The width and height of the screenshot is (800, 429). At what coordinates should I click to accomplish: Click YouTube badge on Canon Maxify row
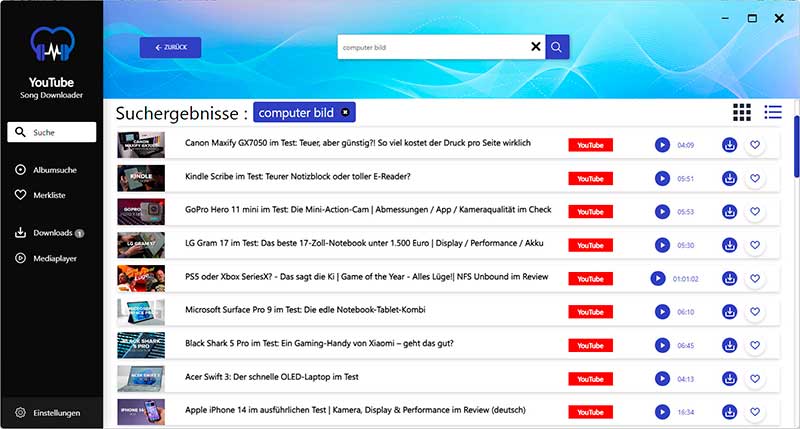(590, 145)
